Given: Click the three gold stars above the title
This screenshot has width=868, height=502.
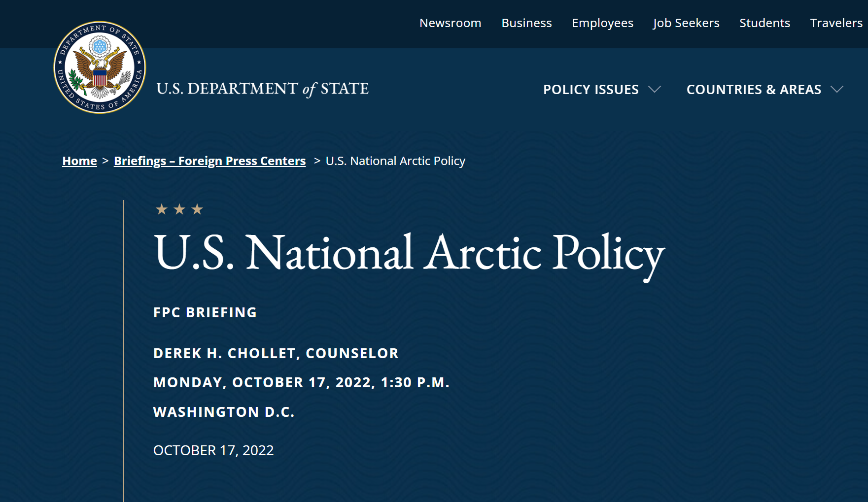Looking at the screenshot, I should 179,209.
